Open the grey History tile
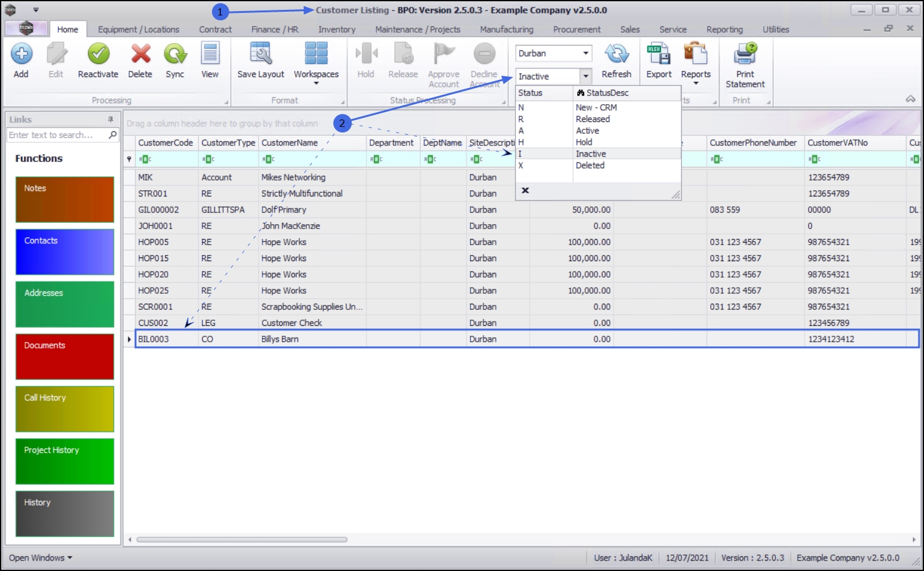 pos(65,514)
